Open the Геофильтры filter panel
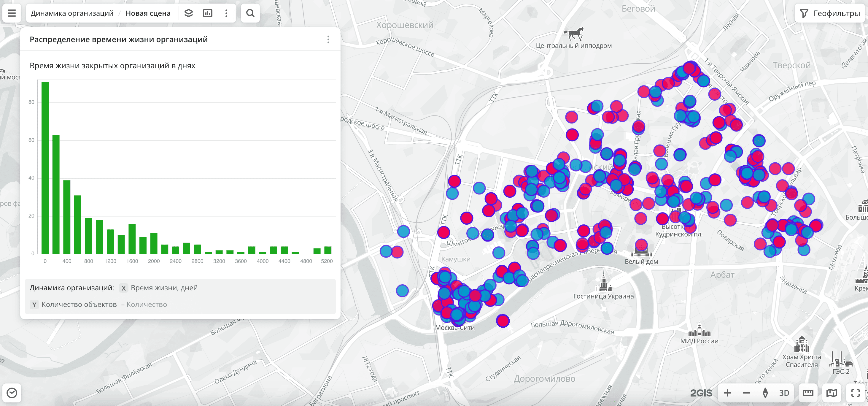The image size is (868, 406). tap(831, 13)
